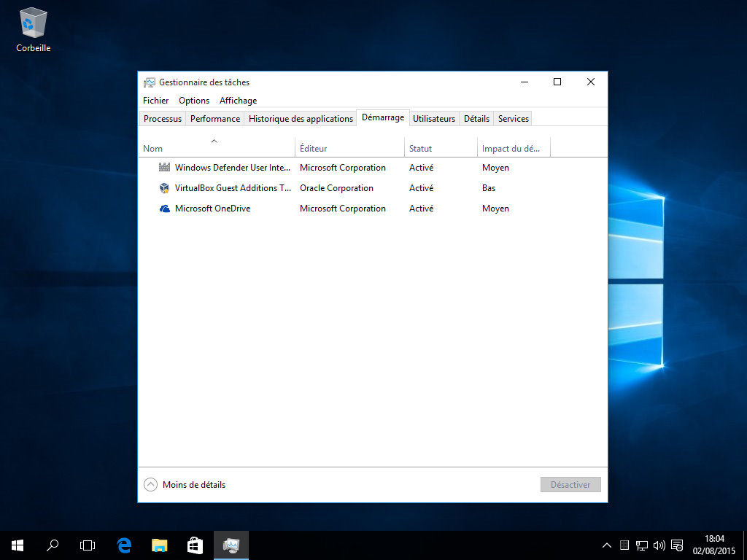Open the Fichier menu
The image size is (747, 560).
(x=155, y=101)
